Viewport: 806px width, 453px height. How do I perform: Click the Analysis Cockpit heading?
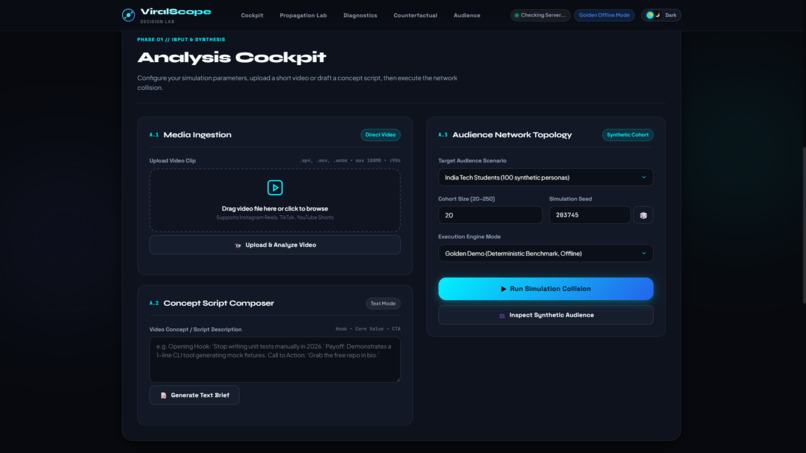tap(232, 57)
